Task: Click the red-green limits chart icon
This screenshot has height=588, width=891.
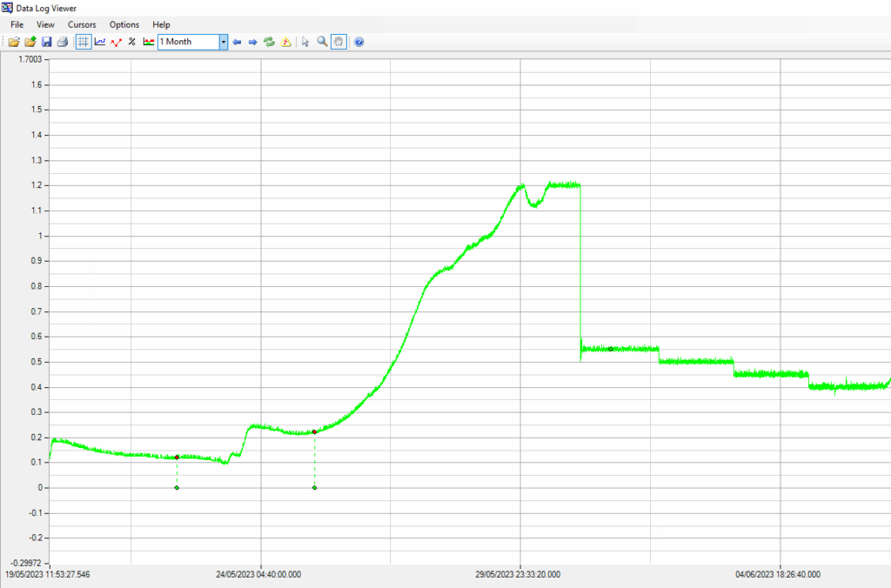Action: coord(148,42)
